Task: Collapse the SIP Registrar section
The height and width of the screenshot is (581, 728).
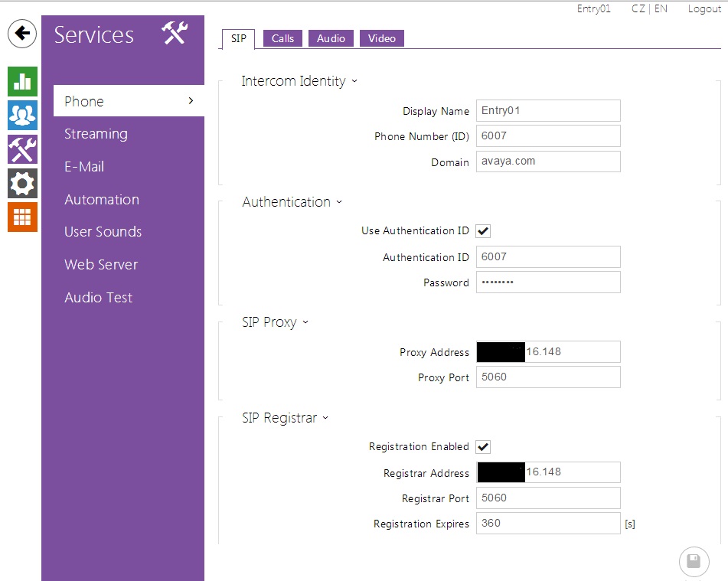Action: [x=285, y=418]
